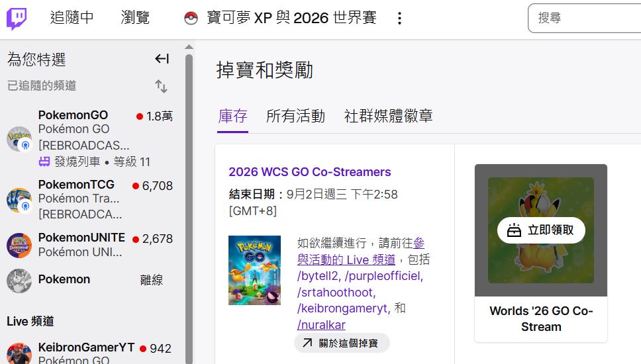Click the PokemonUNITE channel avatar
This screenshot has height=364, width=641.
[19, 246]
